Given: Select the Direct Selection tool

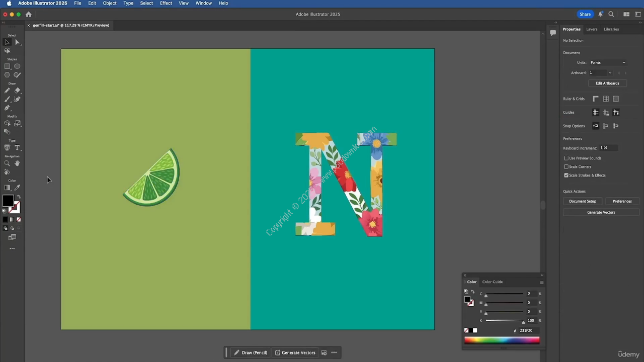Looking at the screenshot, I should (17, 42).
